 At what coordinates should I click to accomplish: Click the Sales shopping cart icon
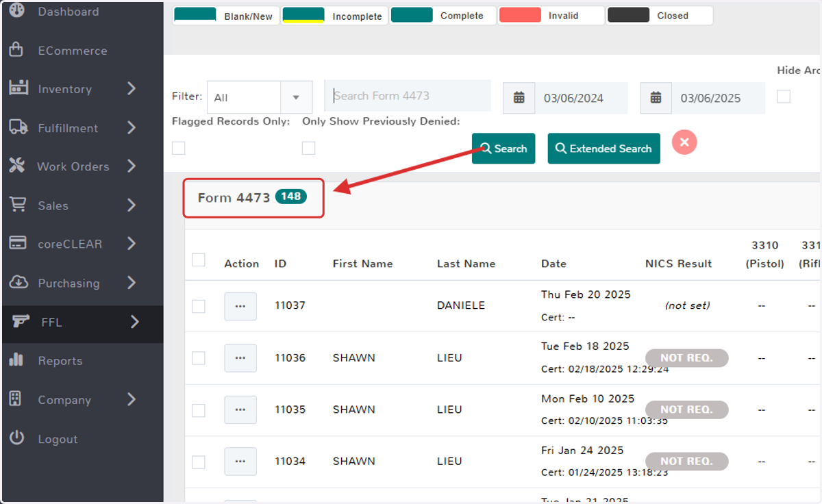[x=17, y=205]
